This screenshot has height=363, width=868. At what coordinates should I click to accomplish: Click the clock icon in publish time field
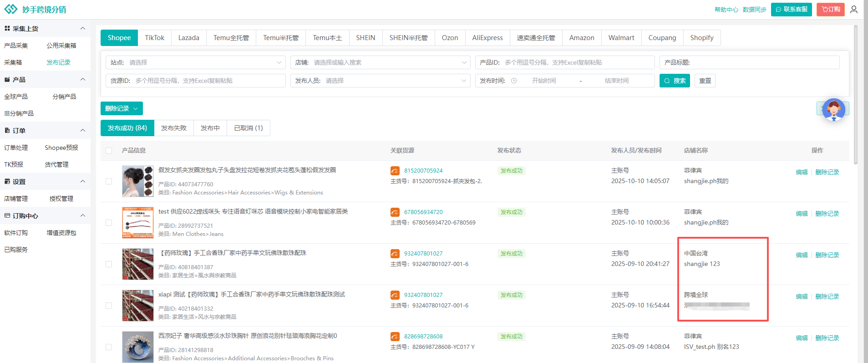[514, 81]
